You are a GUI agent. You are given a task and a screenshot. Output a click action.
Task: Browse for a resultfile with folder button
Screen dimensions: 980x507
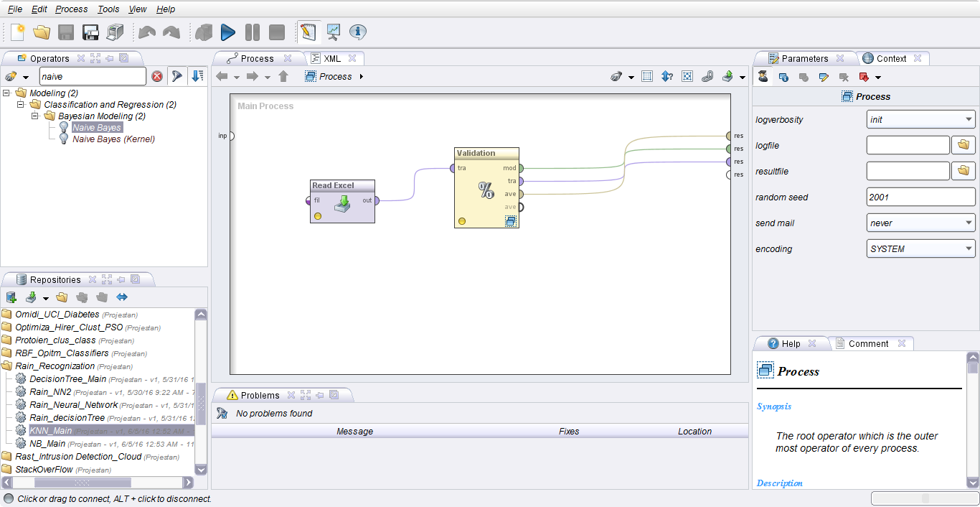tap(963, 172)
